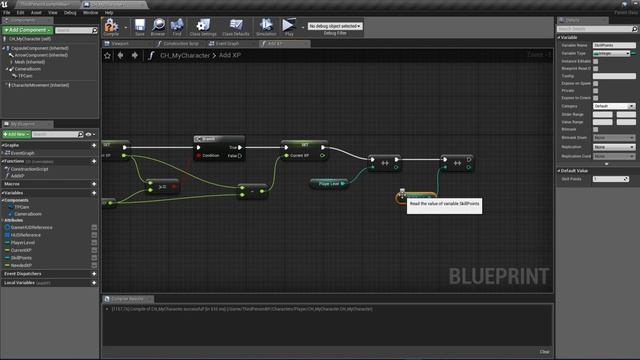Viewport: 640px width, 360px height.
Task: Open the Debug menu
Action: point(70,13)
